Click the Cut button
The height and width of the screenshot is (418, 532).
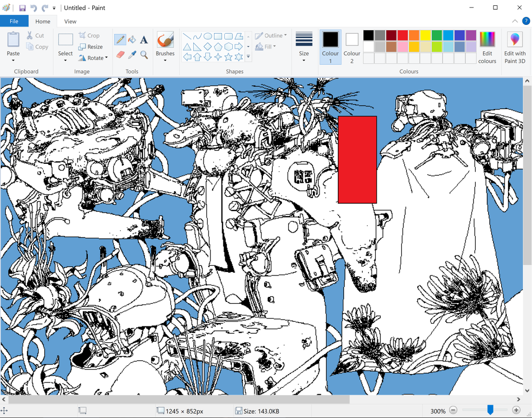click(35, 35)
